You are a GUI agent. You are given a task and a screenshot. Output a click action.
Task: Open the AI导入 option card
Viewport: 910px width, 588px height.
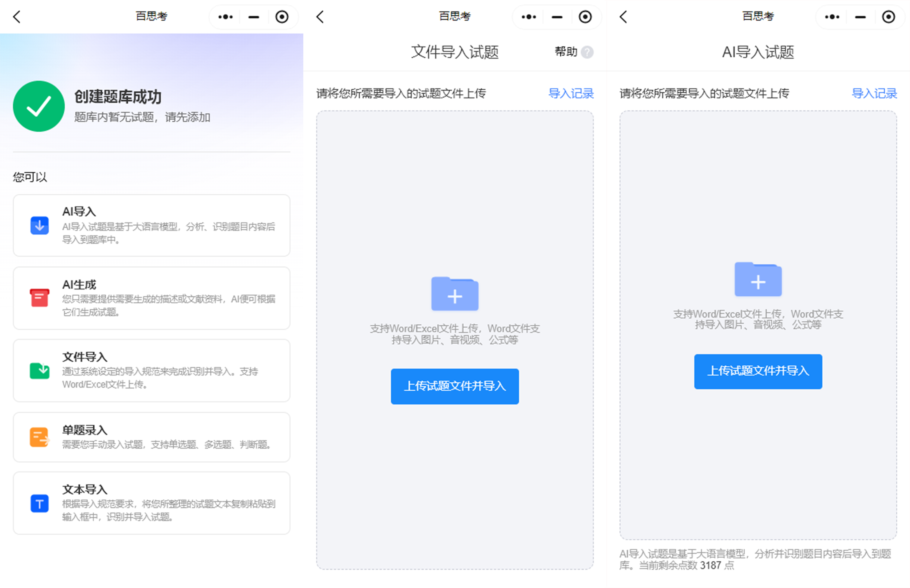point(152,225)
